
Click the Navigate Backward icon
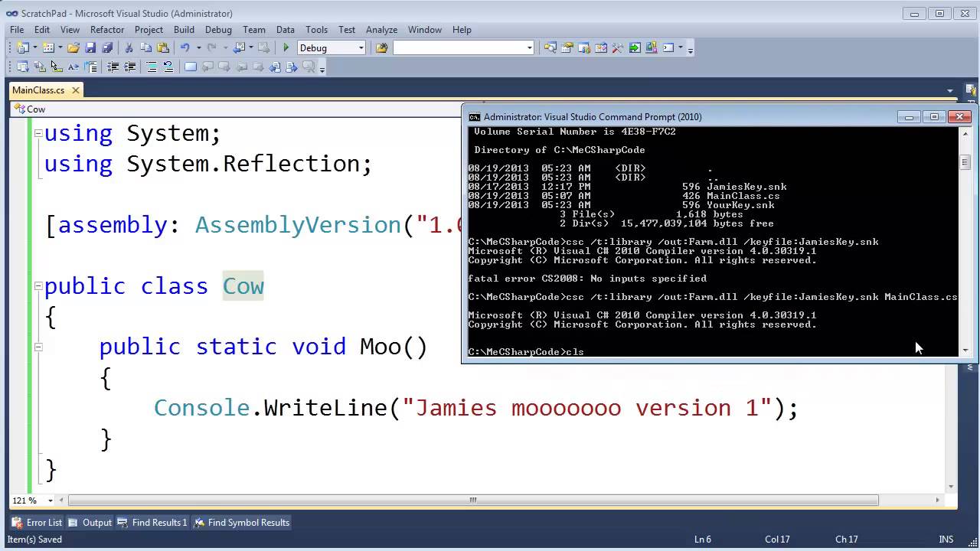click(239, 47)
